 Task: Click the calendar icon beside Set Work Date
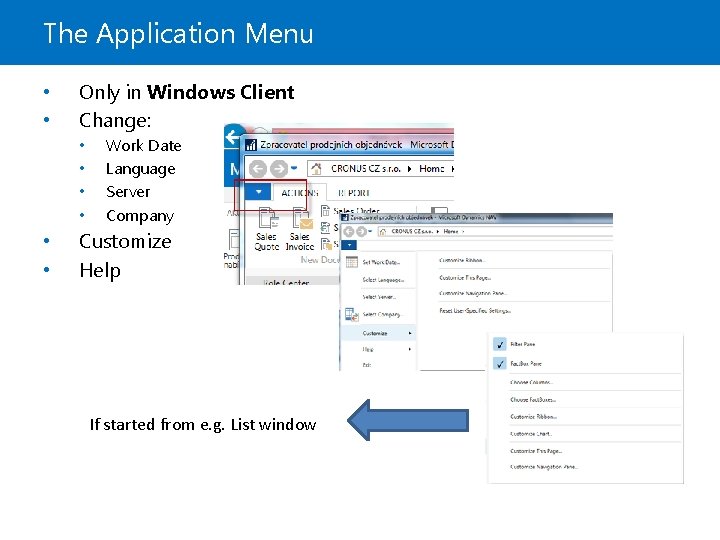[352, 262]
